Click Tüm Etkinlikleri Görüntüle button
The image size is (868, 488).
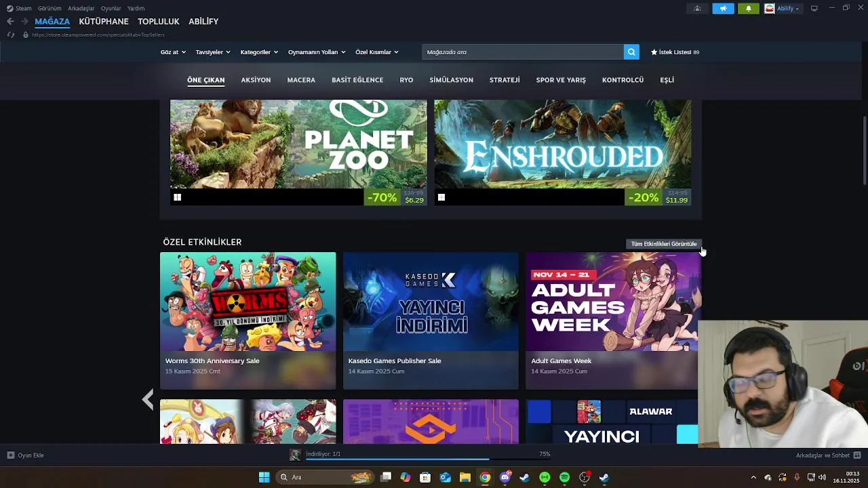(x=664, y=244)
